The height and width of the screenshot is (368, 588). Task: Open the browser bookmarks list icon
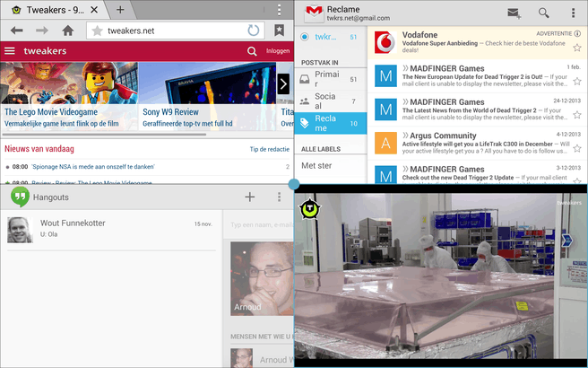(x=279, y=31)
